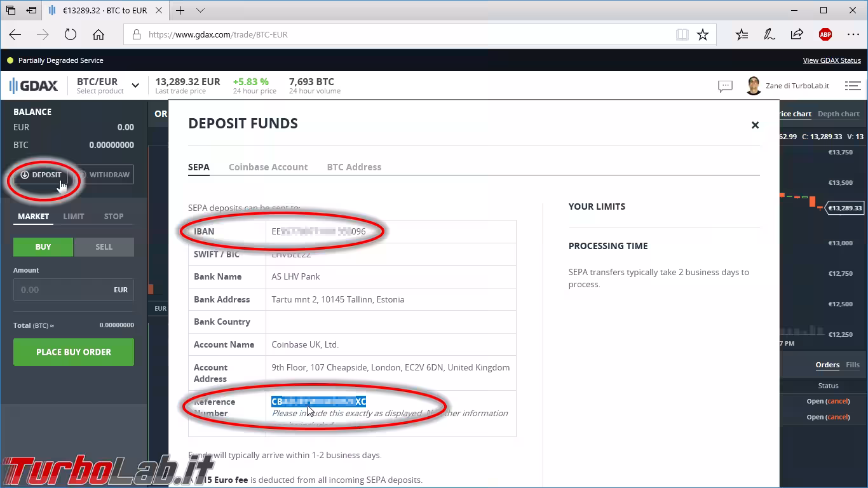Select the SEPA deposit tab
The height and width of the screenshot is (488, 868).
(x=199, y=167)
